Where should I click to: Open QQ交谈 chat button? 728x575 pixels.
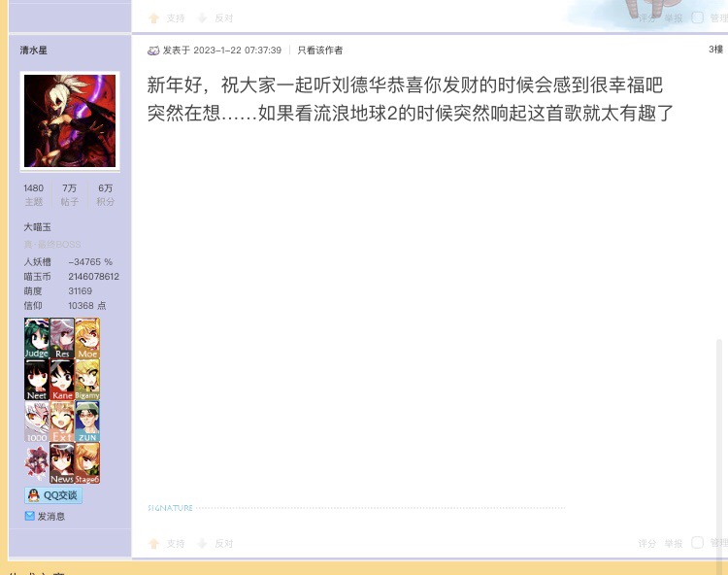tap(53, 495)
